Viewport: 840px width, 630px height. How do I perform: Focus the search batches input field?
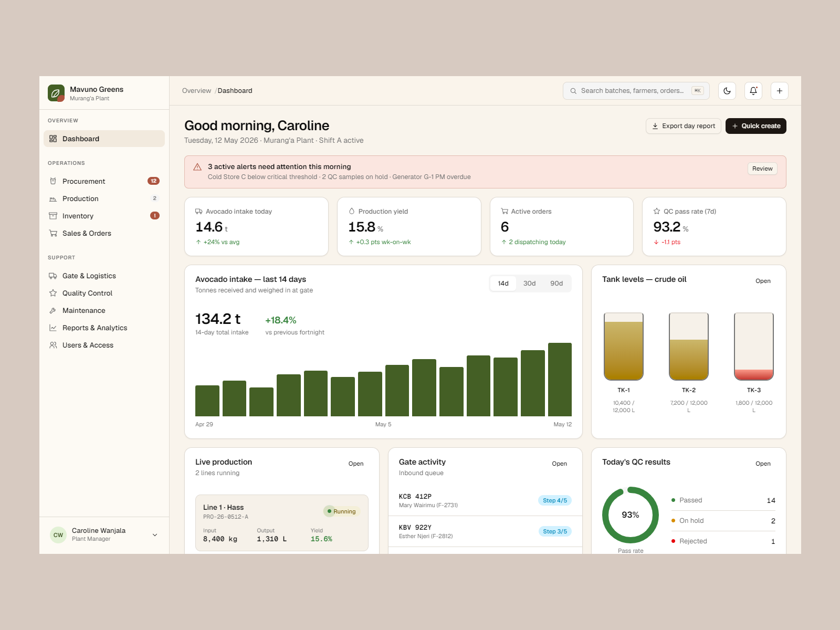coord(636,91)
